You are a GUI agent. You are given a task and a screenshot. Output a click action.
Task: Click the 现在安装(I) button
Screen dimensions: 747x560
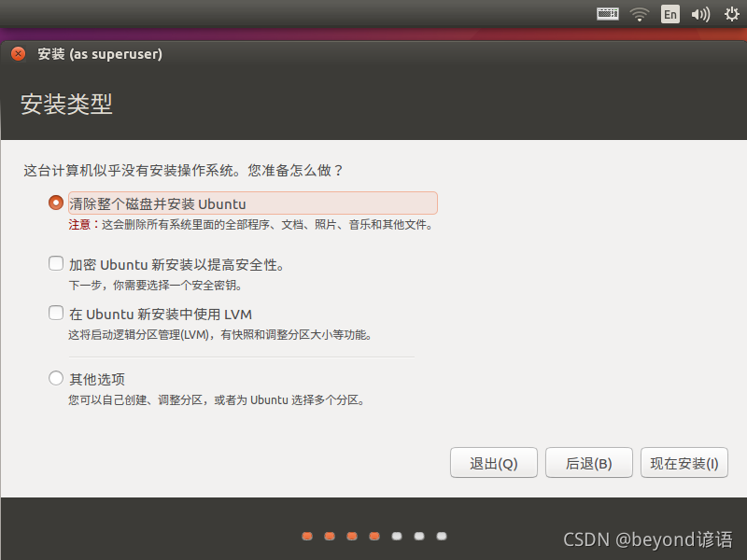[684, 463]
